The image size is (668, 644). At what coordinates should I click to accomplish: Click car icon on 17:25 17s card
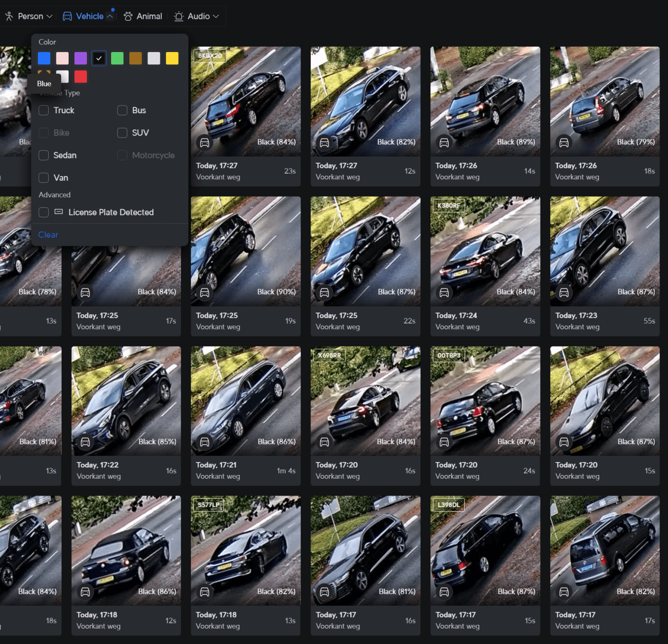pos(85,293)
